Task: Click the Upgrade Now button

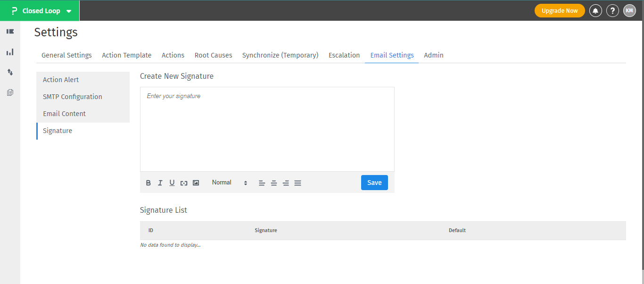Action: [560, 10]
